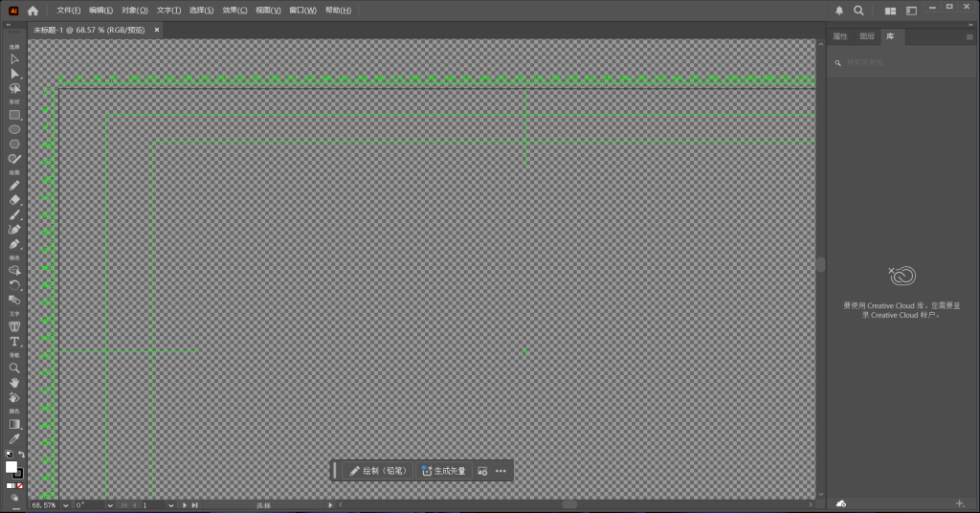
Task: Go to next artboard
Action: (x=185, y=505)
